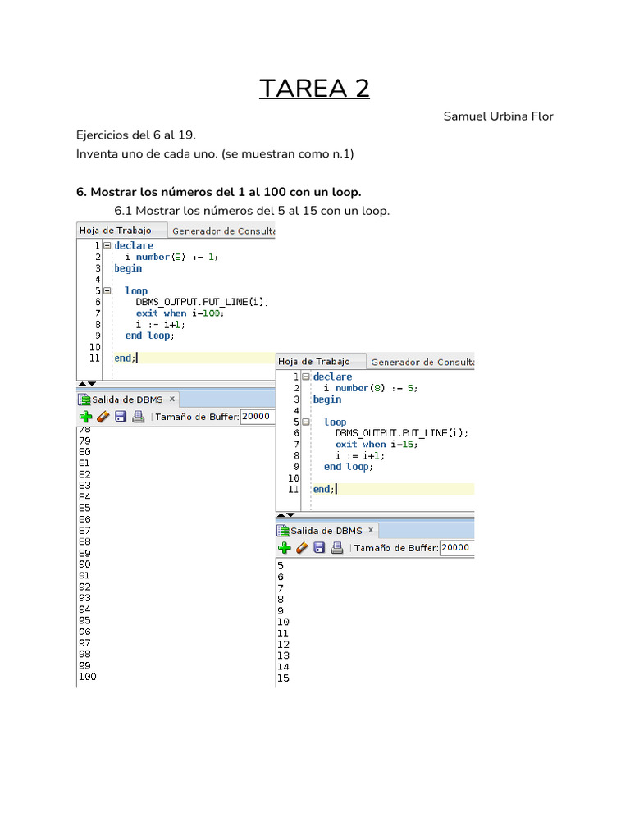Click green plus icon in right DBMS output
The width and height of the screenshot is (630, 840).
tap(285, 547)
